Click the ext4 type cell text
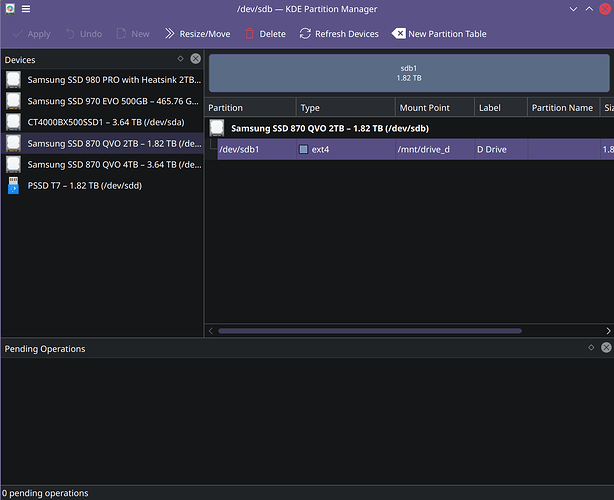 320,149
